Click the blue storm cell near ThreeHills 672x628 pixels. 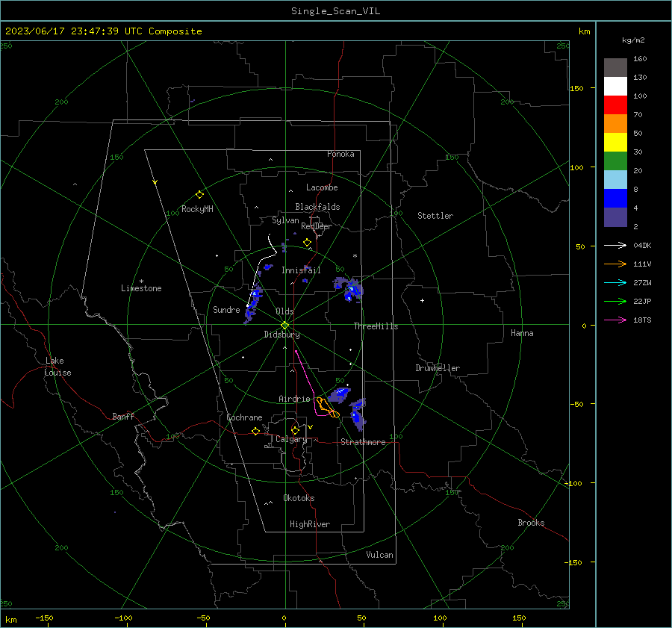[x=349, y=289]
